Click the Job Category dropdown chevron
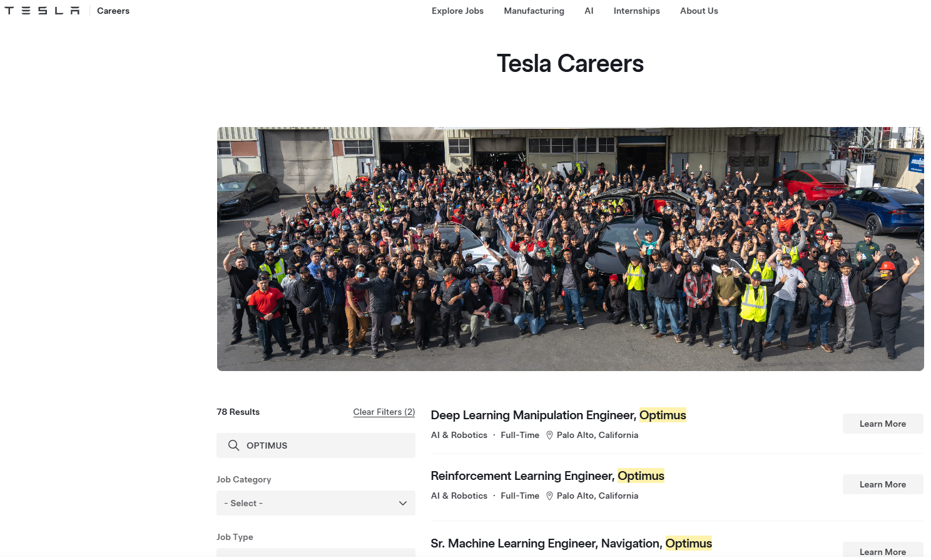The image size is (931, 560). [x=403, y=503]
